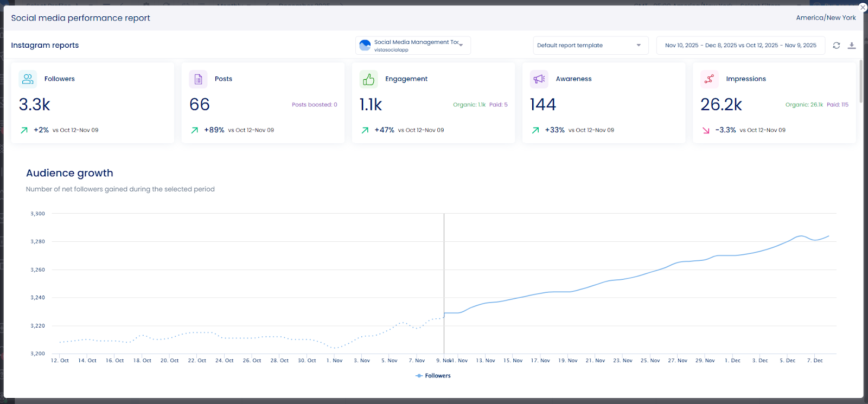Click the Vista Social profile avatar
Image resolution: width=868 pixels, height=404 pixels.
(x=365, y=46)
